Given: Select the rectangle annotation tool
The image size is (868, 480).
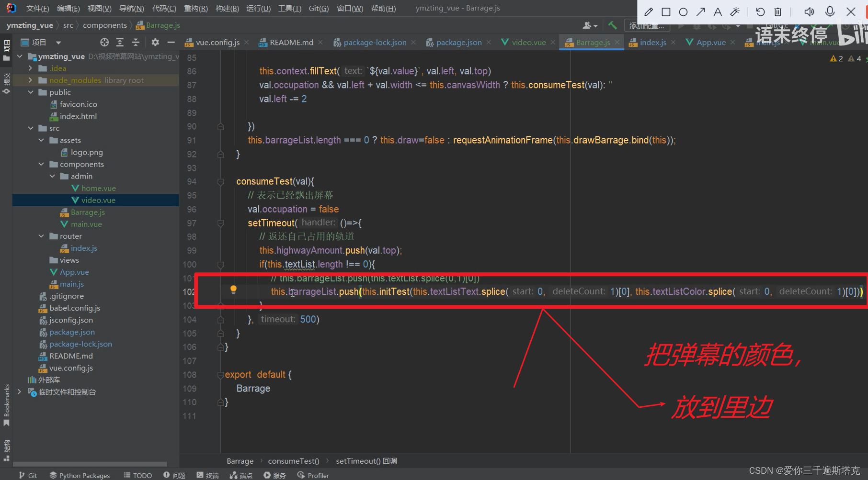Looking at the screenshot, I should tap(666, 12).
